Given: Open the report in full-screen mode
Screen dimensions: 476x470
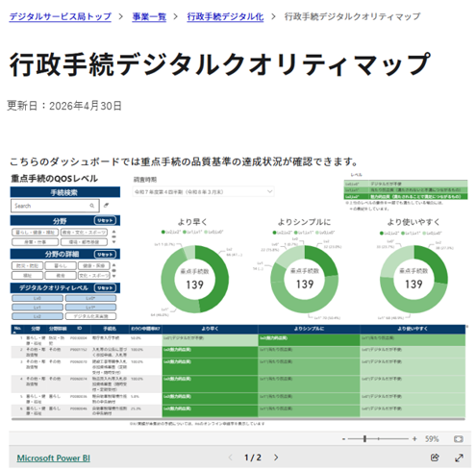Looking at the screenshot, I should tap(459, 458).
